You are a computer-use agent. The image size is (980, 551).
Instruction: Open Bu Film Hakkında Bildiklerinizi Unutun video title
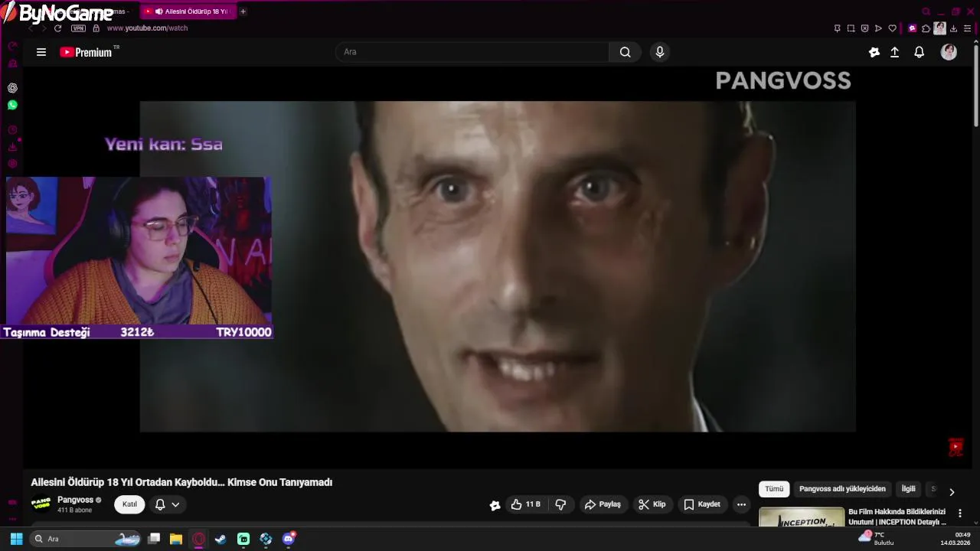pyautogui.click(x=897, y=517)
